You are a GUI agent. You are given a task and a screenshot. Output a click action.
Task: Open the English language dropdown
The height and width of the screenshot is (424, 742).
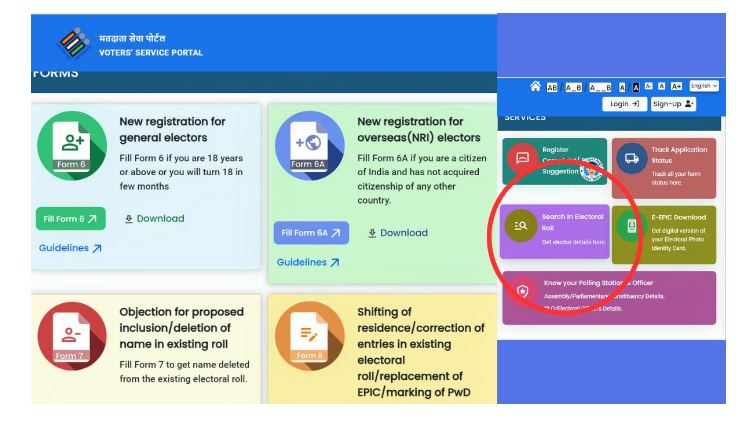click(704, 87)
